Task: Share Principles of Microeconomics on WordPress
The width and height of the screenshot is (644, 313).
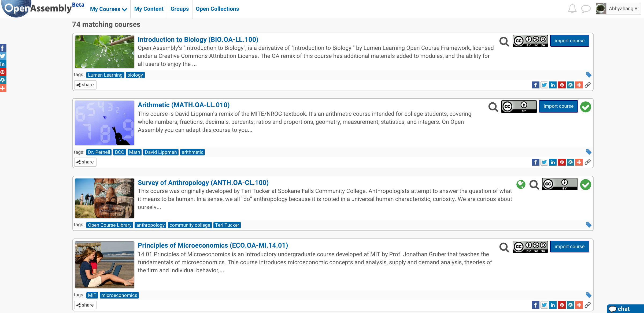Action: 570,305
